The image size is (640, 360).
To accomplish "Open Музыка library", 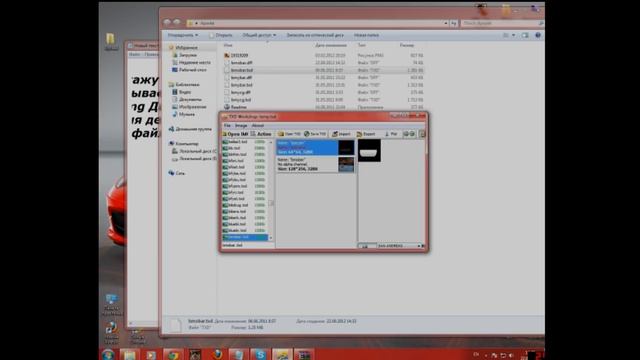I will tap(187, 114).
